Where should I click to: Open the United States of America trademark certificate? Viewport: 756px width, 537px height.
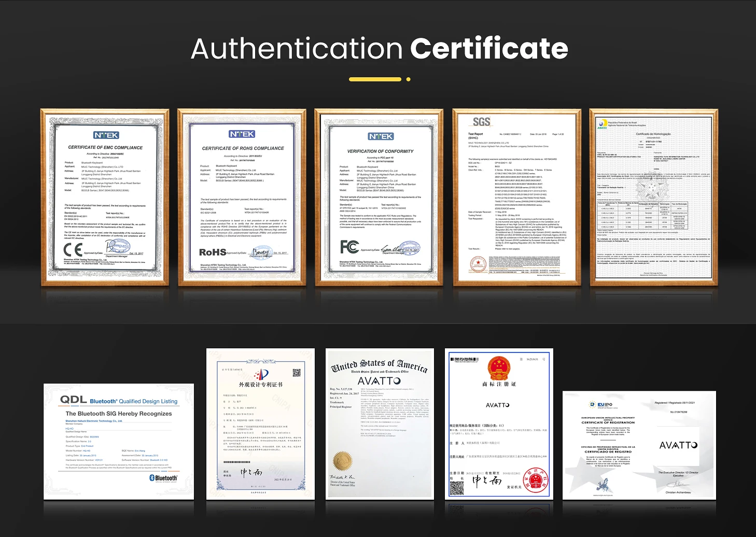coord(380,424)
